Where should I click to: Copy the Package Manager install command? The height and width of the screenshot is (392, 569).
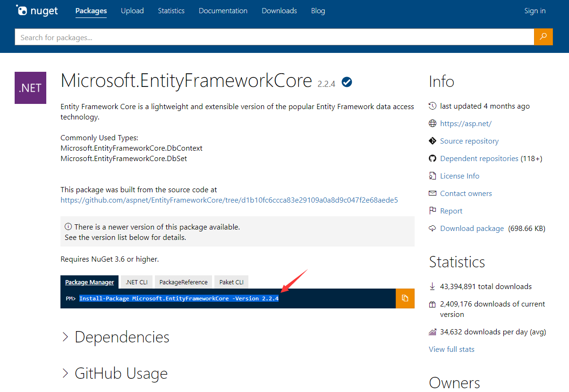click(x=405, y=298)
